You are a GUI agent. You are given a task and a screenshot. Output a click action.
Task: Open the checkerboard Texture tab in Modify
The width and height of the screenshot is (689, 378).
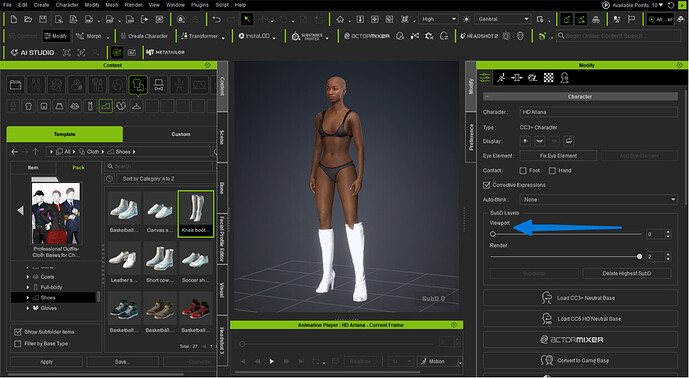549,78
